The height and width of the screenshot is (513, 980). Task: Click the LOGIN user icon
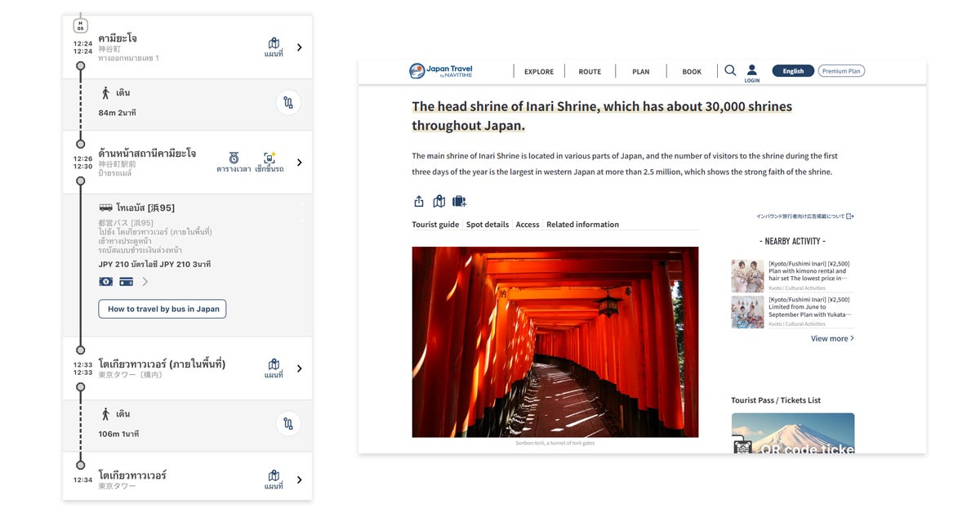(752, 74)
